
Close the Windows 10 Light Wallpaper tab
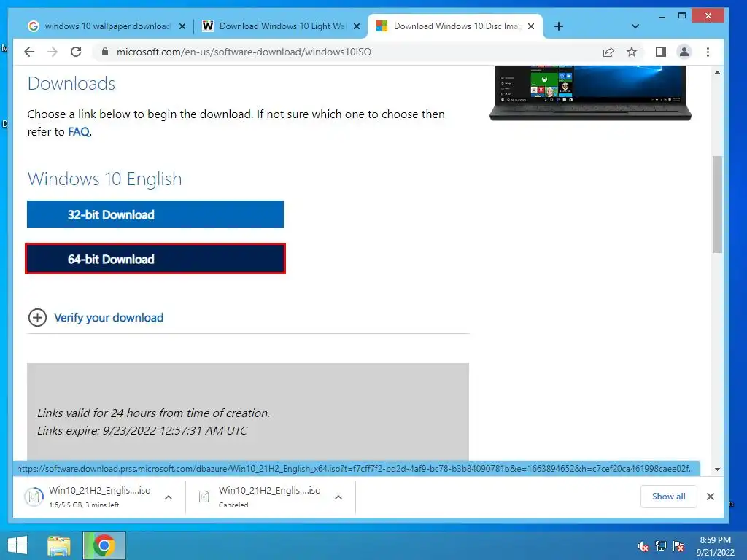click(356, 27)
